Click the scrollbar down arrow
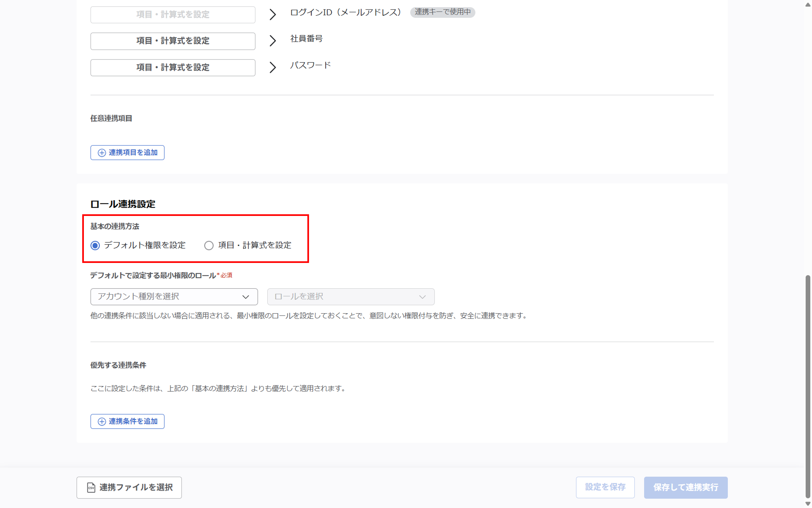 (808, 504)
